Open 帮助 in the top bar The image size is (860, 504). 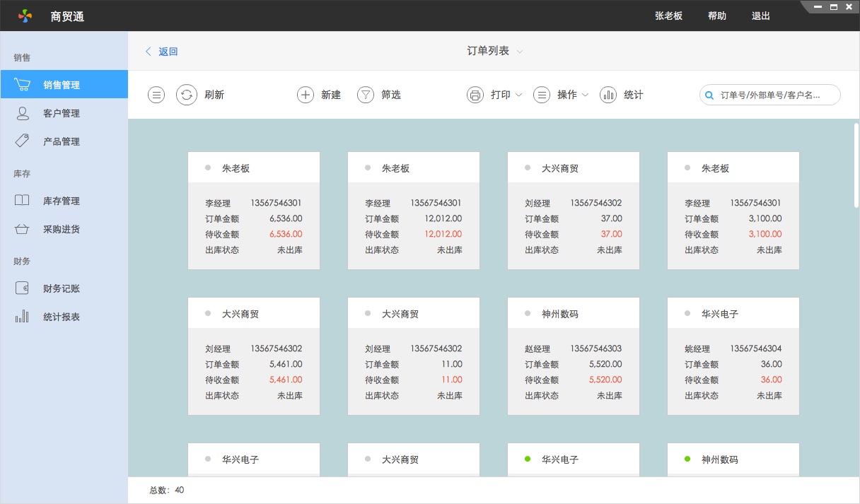pyautogui.click(x=716, y=15)
